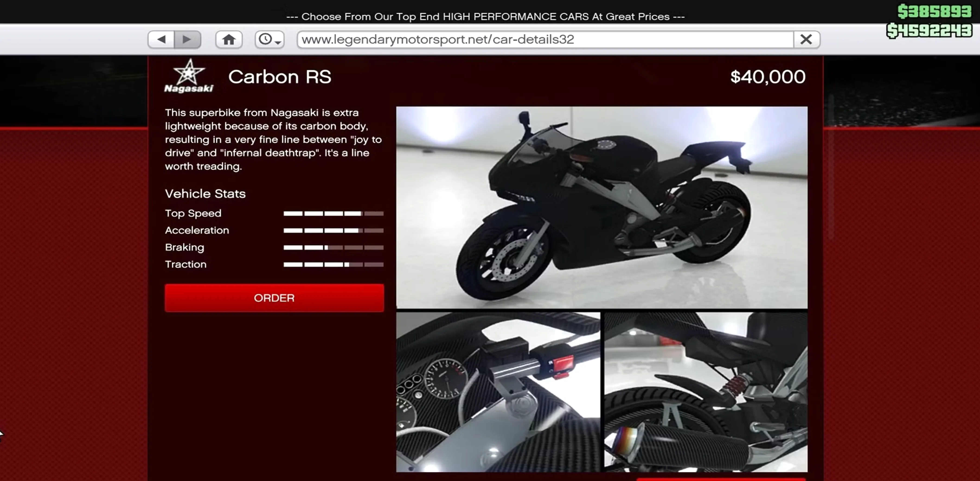Close the browser with the X icon
This screenshot has width=980, height=481.
point(806,39)
